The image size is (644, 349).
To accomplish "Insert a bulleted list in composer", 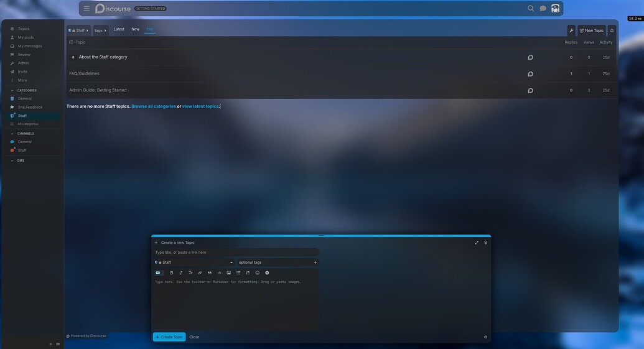I will 238,272.
